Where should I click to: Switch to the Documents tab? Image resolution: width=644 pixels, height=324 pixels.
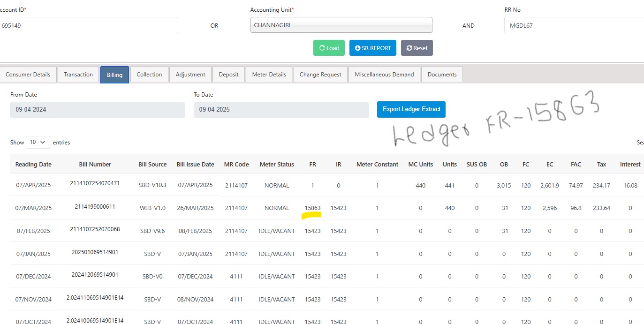pyautogui.click(x=442, y=75)
